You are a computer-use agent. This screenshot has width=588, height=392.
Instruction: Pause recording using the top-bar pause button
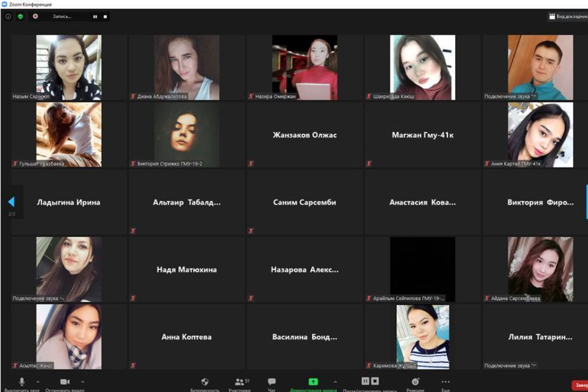point(95,16)
